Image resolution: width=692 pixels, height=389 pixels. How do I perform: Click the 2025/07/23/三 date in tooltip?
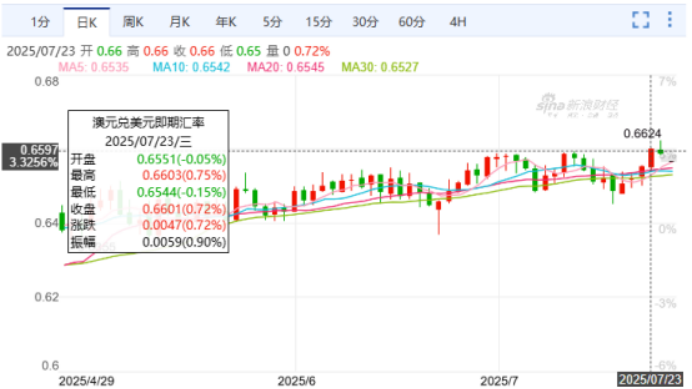tap(148, 141)
